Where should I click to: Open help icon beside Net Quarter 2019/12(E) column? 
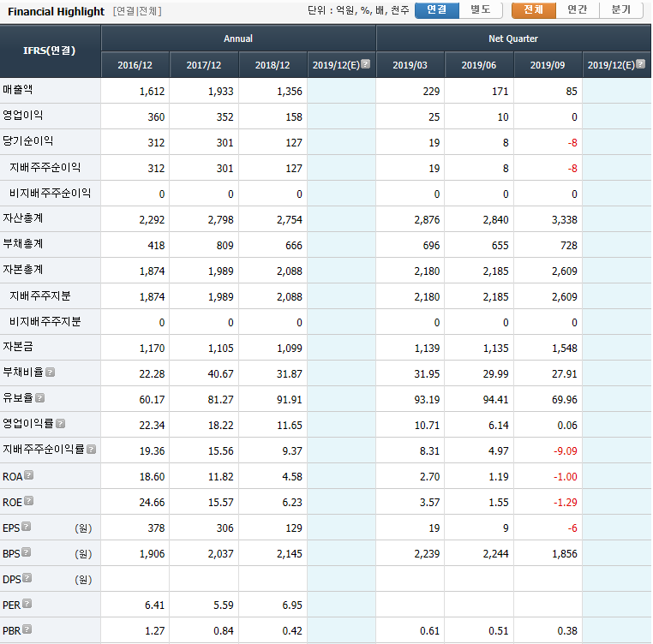[640, 63]
